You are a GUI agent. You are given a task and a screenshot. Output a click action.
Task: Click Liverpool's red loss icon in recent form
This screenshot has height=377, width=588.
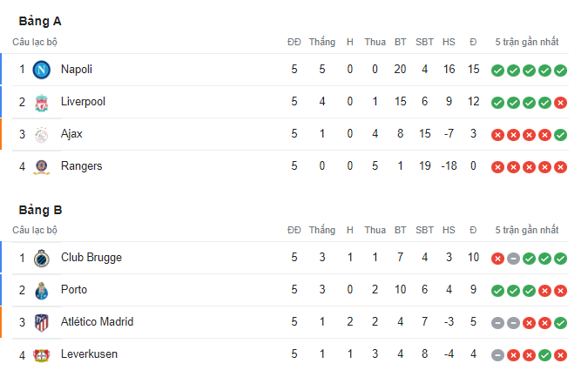pos(560,103)
